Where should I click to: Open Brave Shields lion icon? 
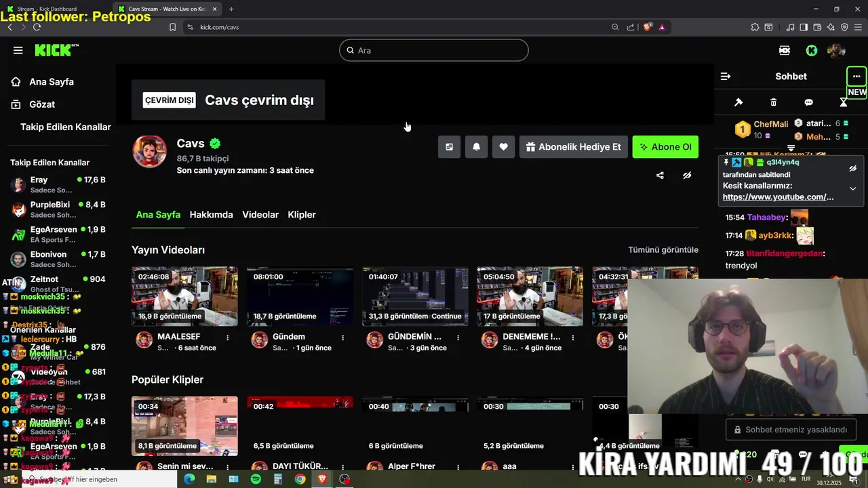(x=648, y=27)
